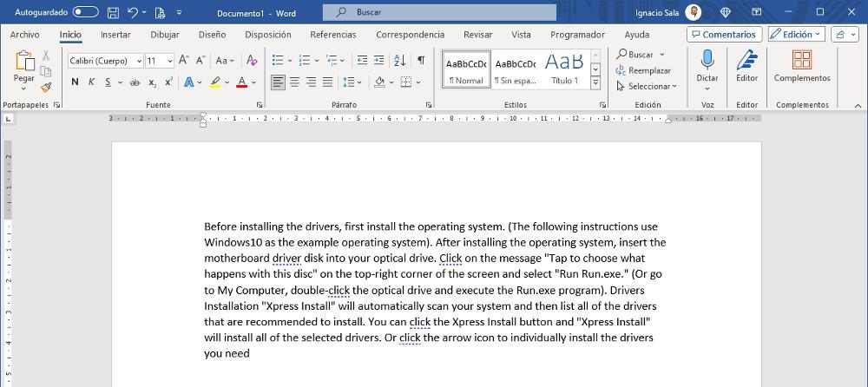868x387 pixels.
Task: Click the line spacing icon
Action: (x=348, y=82)
